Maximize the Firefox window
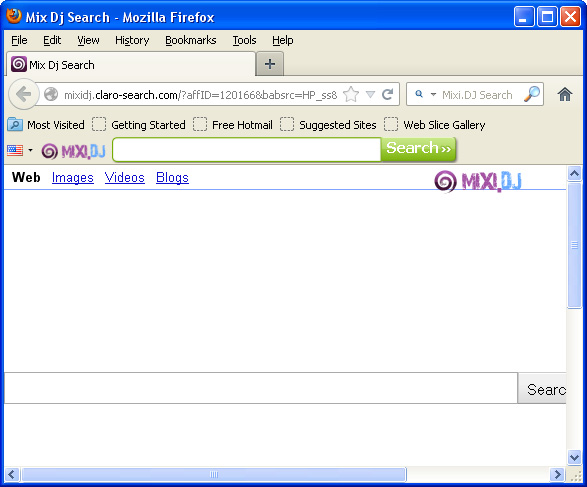The width and height of the screenshot is (587, 487). (547, 16)
